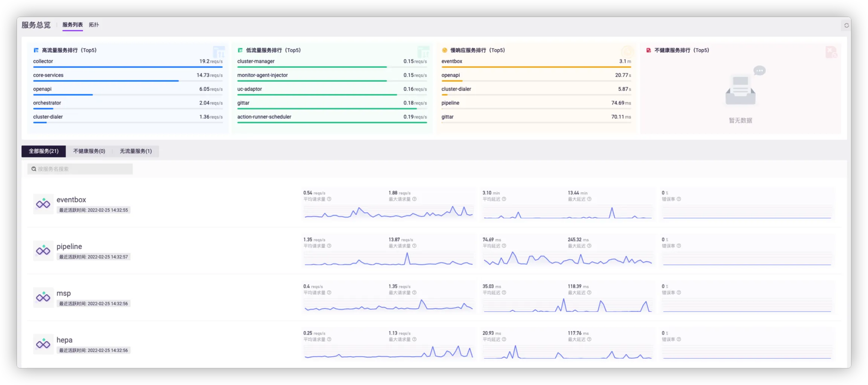Open collector in high-traffic ranking
This screenshot has width=868, height=385.
point(43,61)
